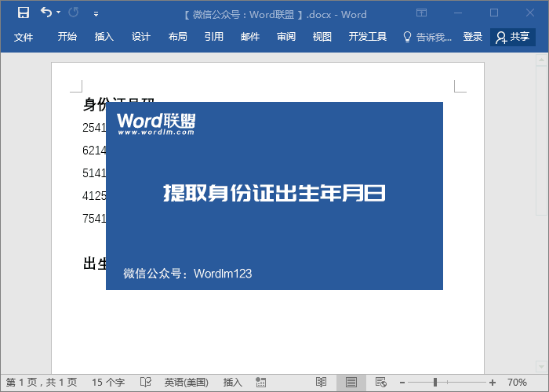Click language 英语(美国) in status bar
This screenshot has width=549, height=392.
tap(187, 383)
